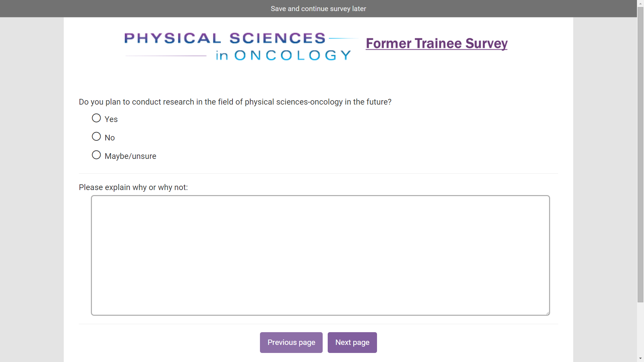
Task: Click the text area resize handle
Action: pos(547,313)
